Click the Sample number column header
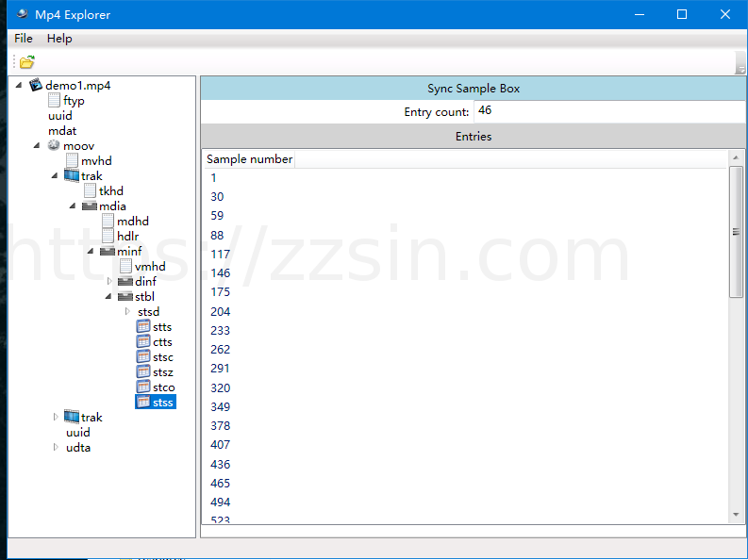Screen dimensions: 748x560 pyautogui.click(x=249, y=159)
